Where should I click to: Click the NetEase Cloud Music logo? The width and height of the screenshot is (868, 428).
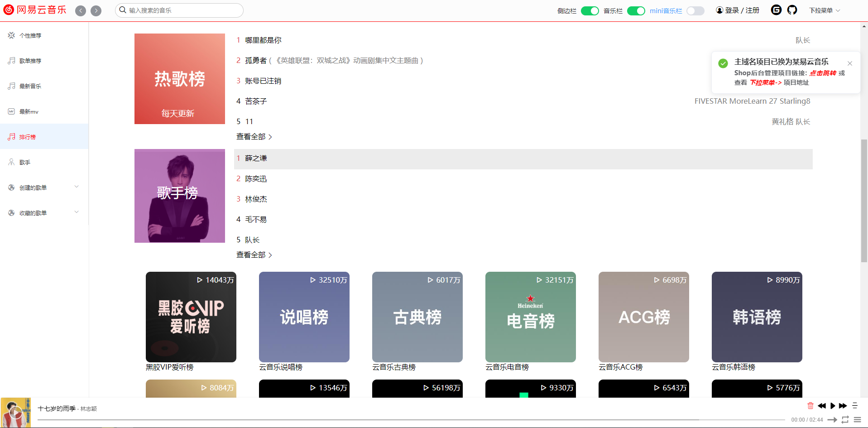click(35, 10)
